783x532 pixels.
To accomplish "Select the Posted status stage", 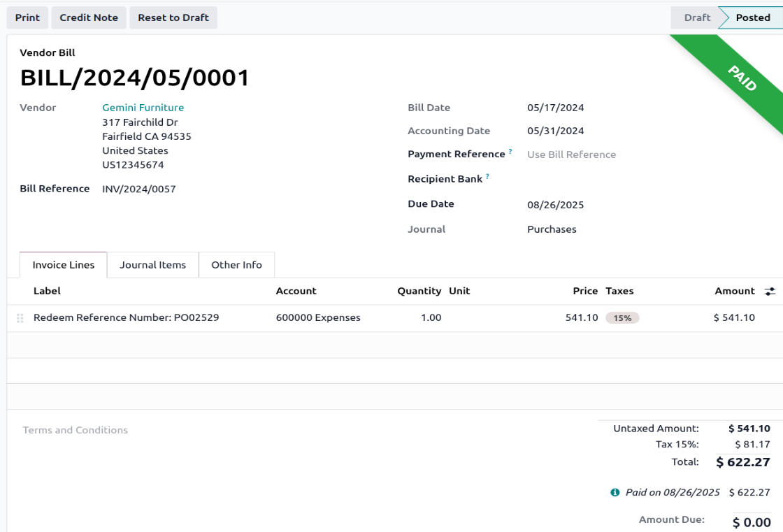I will (x=752, y=17).
